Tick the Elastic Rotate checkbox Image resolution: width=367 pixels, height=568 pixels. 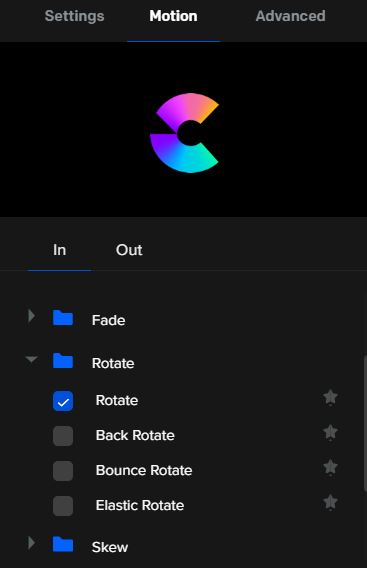point(63,506)
